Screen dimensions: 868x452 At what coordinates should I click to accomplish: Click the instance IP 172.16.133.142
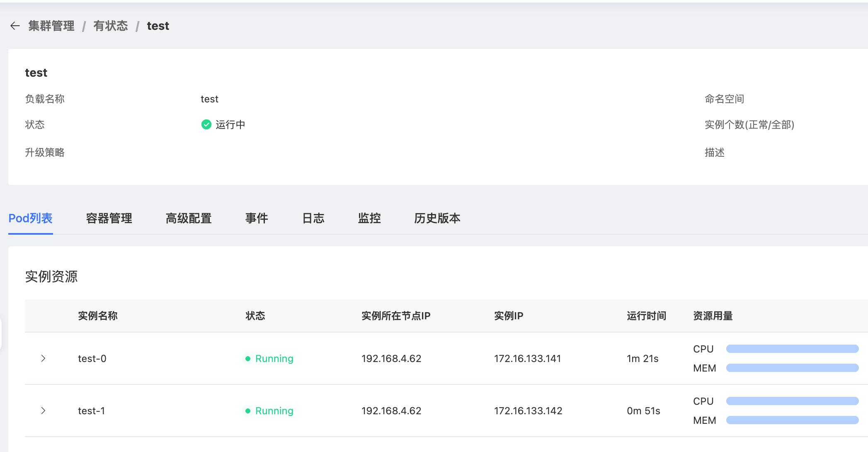pos(528,411)
